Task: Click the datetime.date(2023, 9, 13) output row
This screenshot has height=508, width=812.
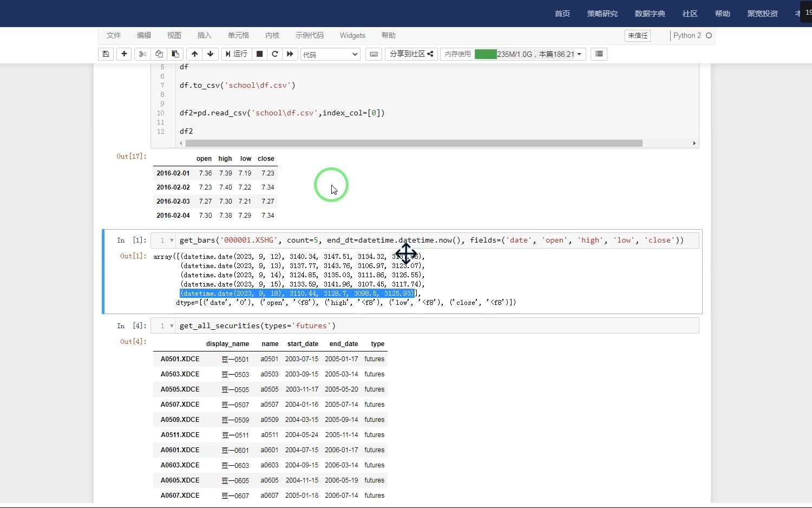Action: (302, 266)
